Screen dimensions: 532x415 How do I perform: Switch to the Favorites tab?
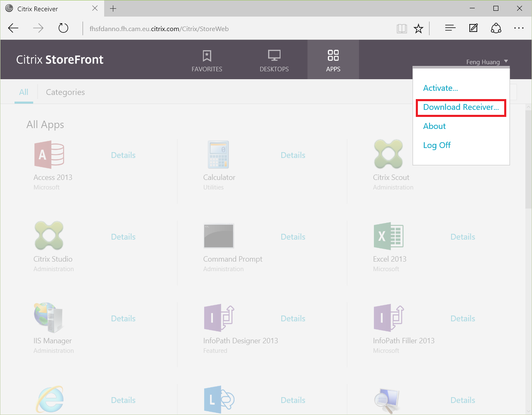pyautogui.click(x=207, y=60)
